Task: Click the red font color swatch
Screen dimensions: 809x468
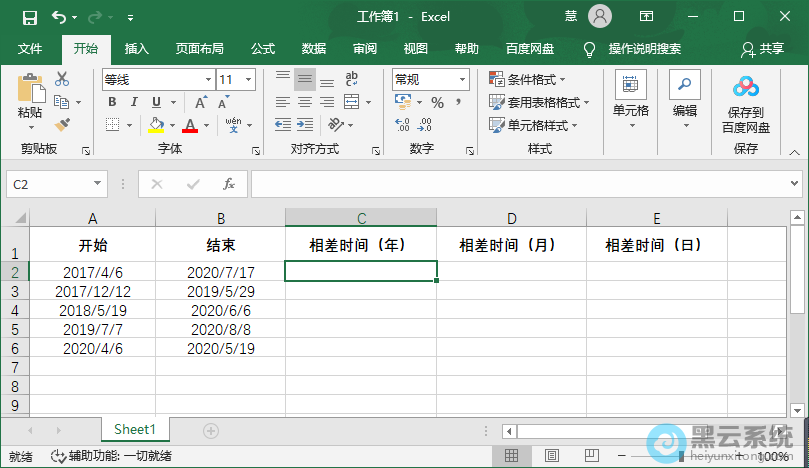Action: pos(189,125)
